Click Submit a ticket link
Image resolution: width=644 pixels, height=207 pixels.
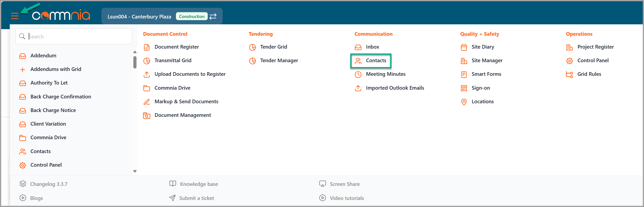tap(196, 198)
